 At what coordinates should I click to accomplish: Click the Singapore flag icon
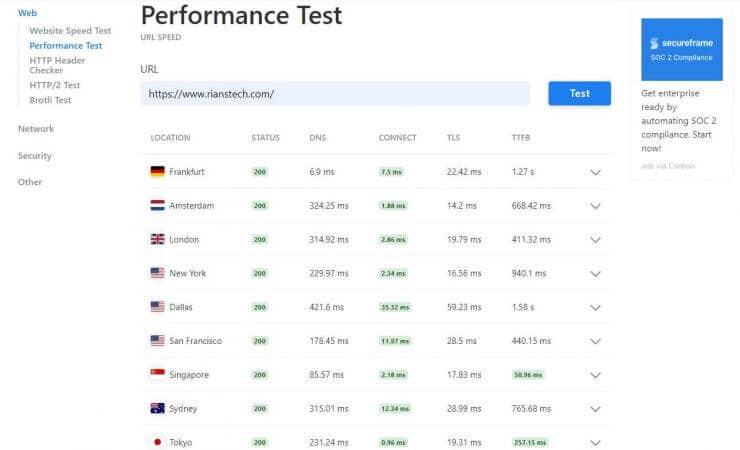pyautogui.click(x=157, y=374)
